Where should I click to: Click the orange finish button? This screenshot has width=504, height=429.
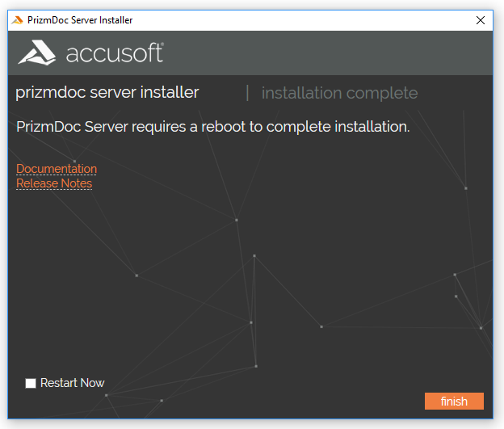[x=454, y=401]
